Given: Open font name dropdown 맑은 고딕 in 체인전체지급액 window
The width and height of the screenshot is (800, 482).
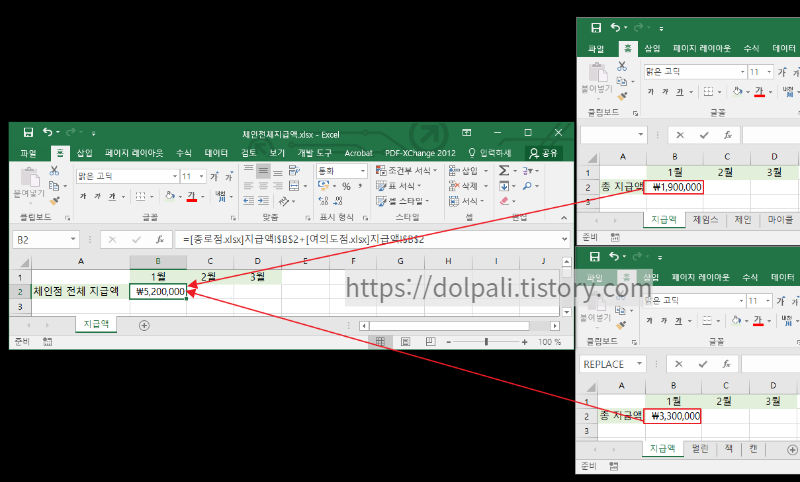Looking at the screenshot, I should point(174,176).
